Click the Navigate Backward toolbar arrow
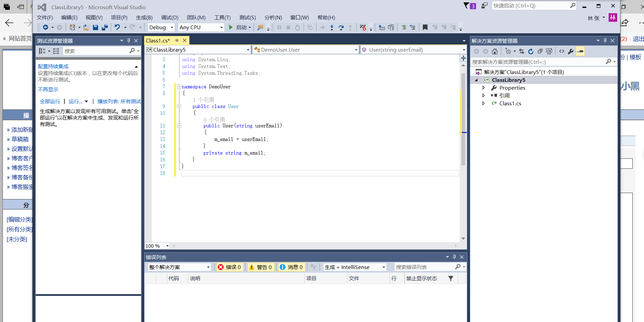 point(45,28)
